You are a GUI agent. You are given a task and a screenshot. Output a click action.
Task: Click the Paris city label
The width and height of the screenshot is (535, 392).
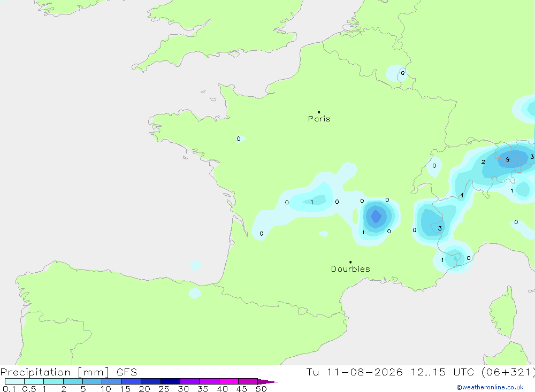click(319, 119)
